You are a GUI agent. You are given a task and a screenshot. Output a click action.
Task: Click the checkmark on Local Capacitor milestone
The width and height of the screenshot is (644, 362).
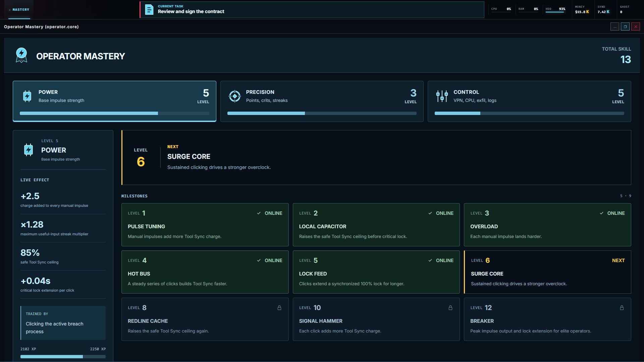[x=430, y=213]
